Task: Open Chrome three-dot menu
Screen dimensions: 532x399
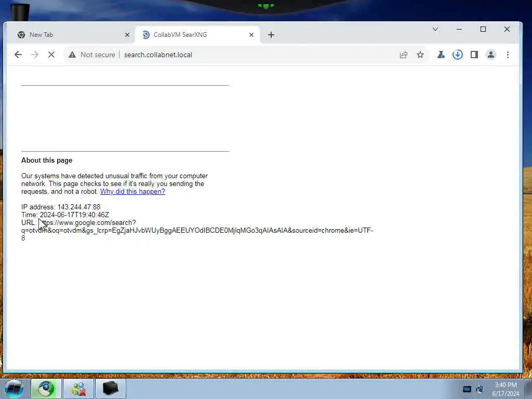Action: click(x=508, y=55)
